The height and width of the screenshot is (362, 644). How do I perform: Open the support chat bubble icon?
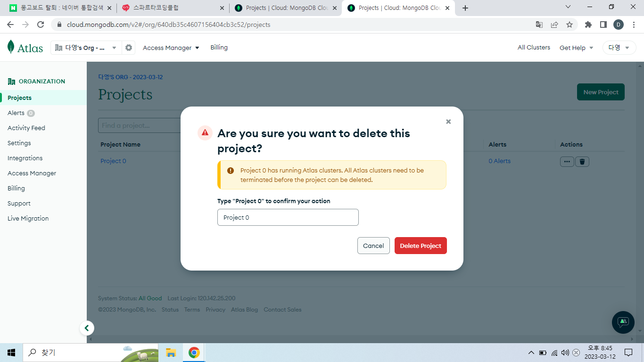623,322
